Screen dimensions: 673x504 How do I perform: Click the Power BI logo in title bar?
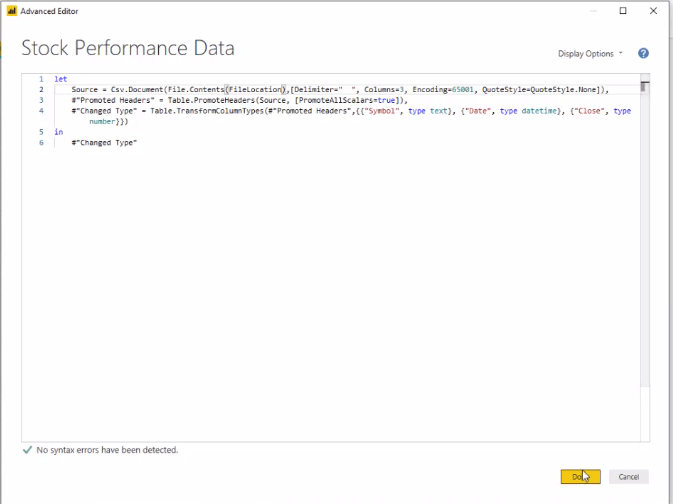(12, 11)
